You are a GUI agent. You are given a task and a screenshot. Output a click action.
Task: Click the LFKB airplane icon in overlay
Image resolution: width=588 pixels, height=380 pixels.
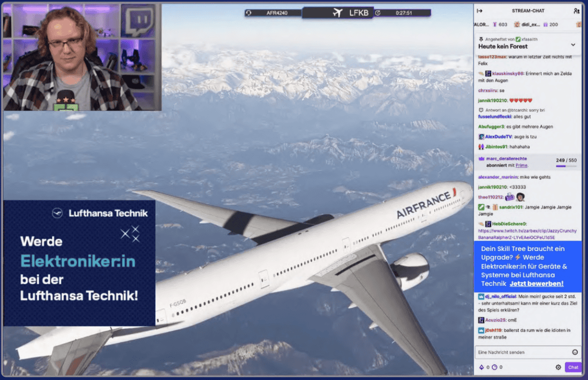[x=338, y=13]
